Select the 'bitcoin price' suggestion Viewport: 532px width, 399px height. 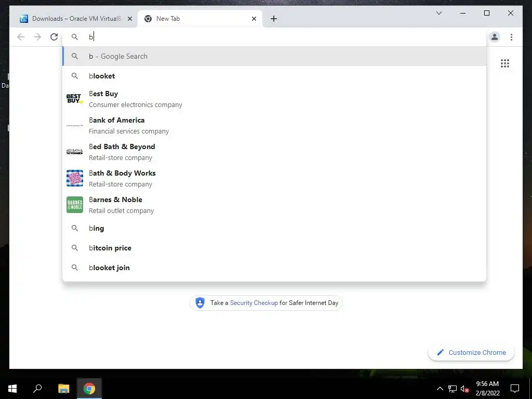tap(274, 248)
